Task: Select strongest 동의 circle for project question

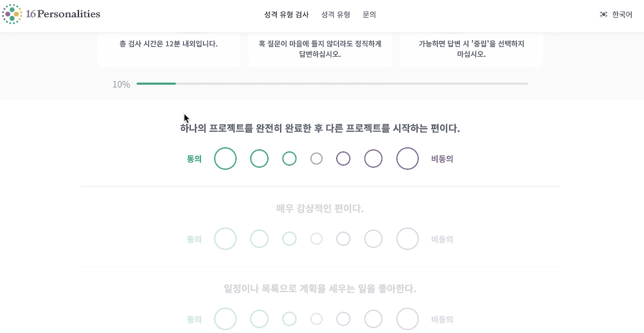Action: point(225,159)
